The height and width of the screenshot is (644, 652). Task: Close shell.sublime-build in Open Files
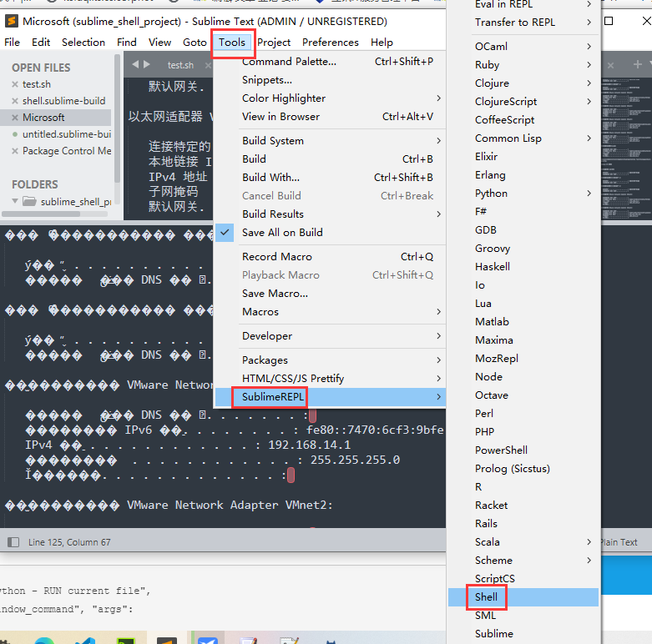(x=15, y=101)
